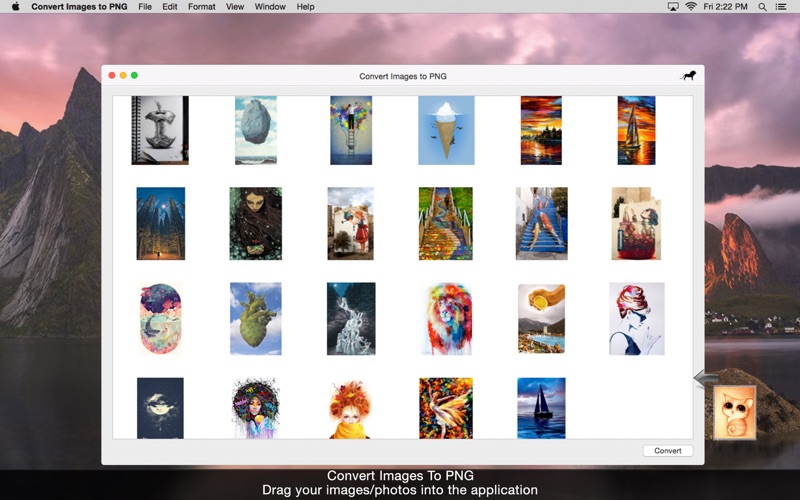Open the Format menu
Image resolution: width=800 pixels, height=500 pixels.
point(202,7)
